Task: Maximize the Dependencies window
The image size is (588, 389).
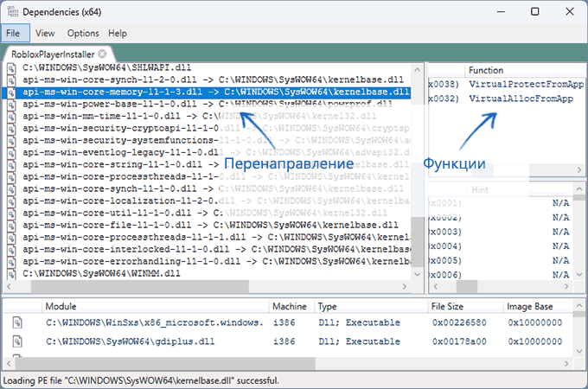Action: point(535,11)
